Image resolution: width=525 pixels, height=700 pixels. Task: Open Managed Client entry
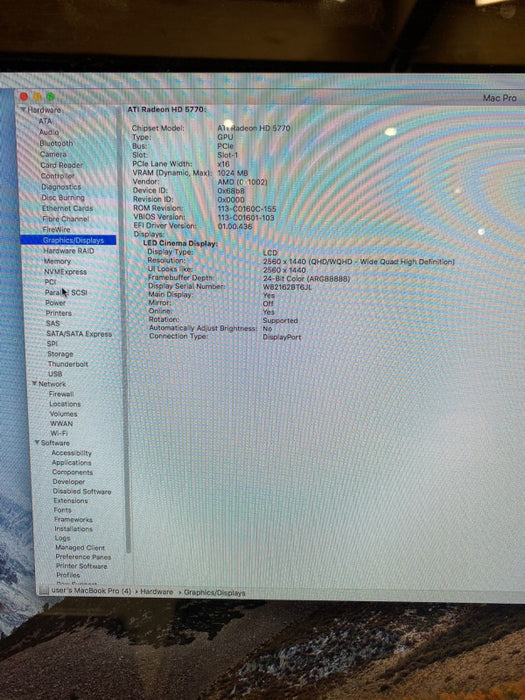click(x=80, y=548)
